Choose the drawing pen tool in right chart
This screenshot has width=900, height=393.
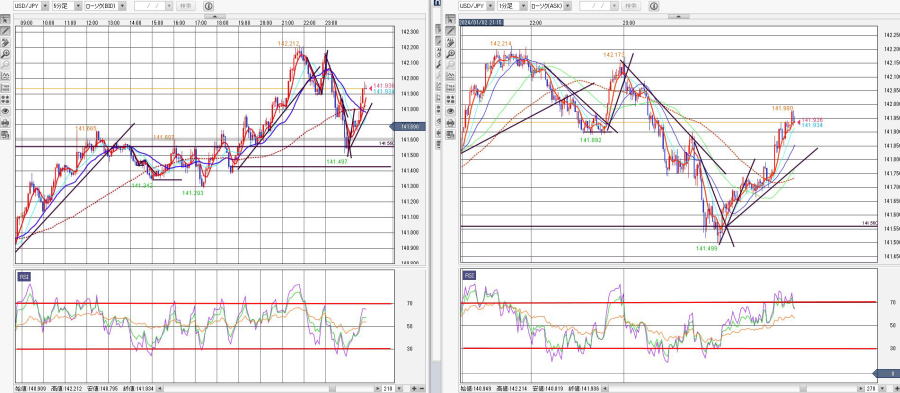click(x=451, y=42)
